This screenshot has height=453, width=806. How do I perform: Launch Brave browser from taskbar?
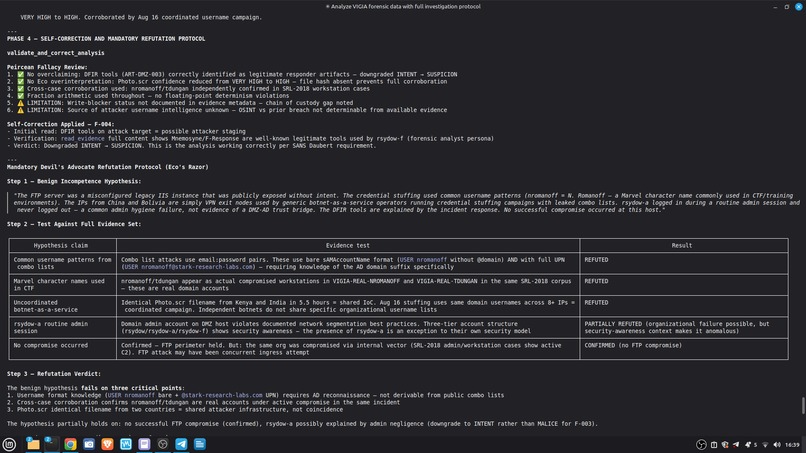point(107,444)
